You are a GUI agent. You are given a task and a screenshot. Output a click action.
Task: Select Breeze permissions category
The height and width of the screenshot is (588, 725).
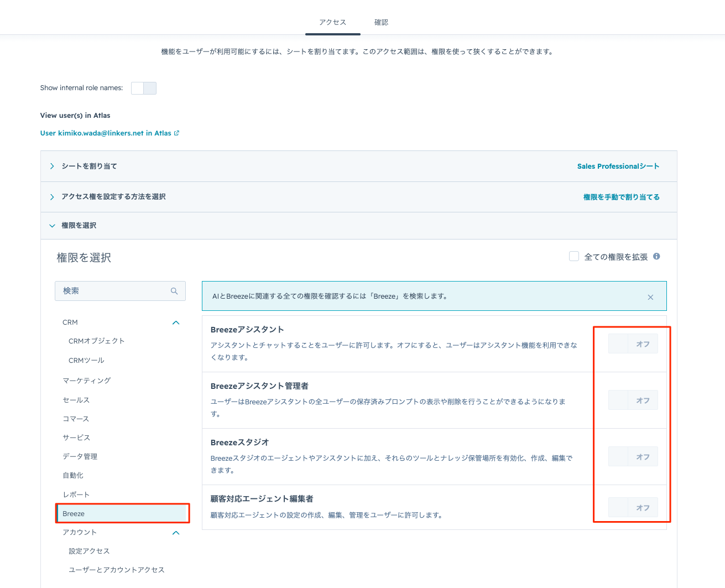tap(122, 513)
